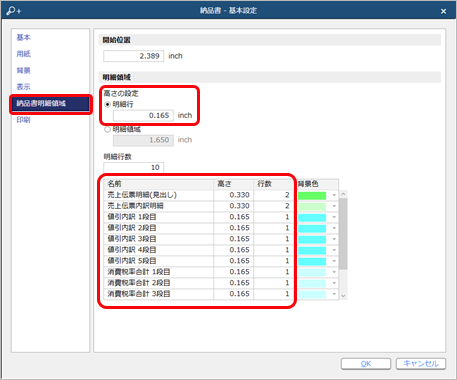Click the 開始位置 2.389 inch field

click(x=133, y=56)
